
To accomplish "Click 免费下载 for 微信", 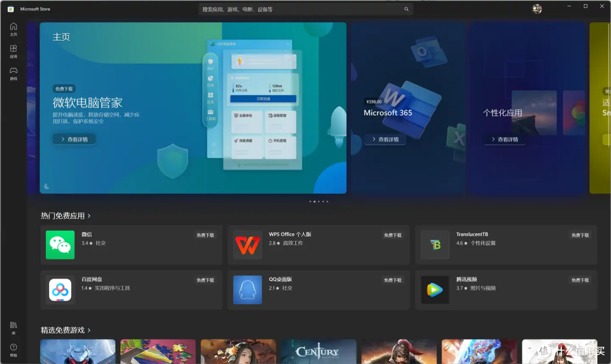I will (x=205, y=235).
